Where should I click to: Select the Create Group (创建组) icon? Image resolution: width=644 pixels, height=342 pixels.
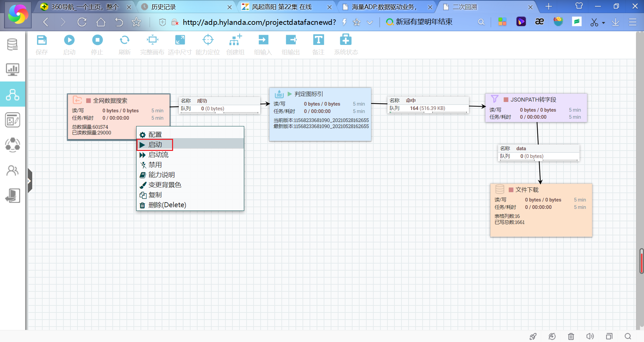coord(235,40)
